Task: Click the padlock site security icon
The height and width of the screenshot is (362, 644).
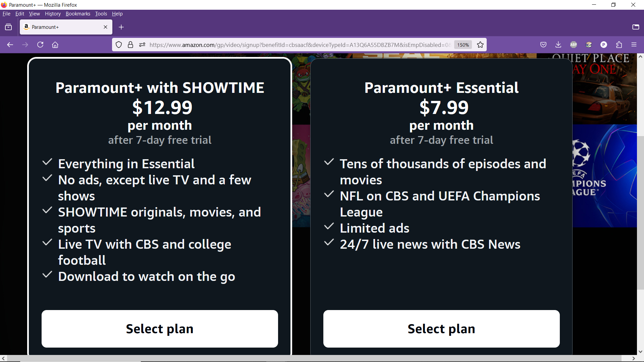Action: (x=130, y=45)
